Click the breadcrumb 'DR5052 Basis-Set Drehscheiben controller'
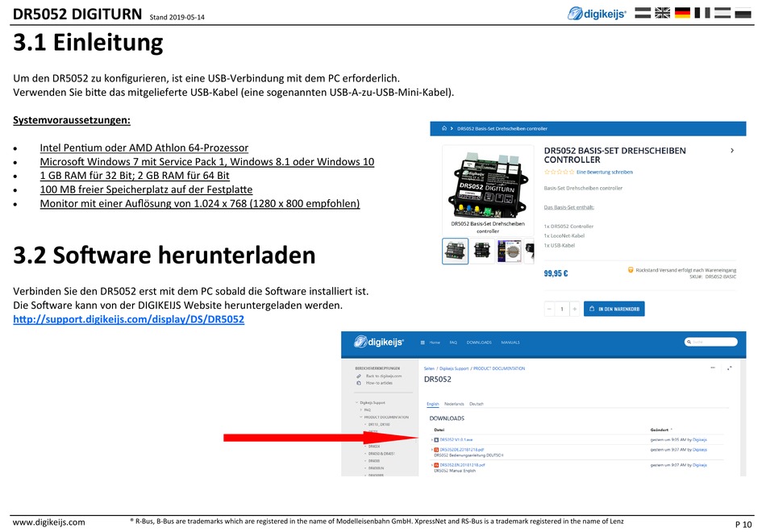The image size is (766, 532). 502,129
